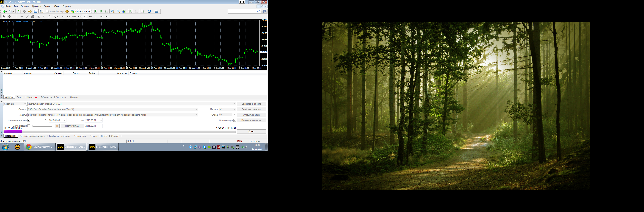This screenshot has width=644, height=212.
Task: Draw a horizontal line tool
Action: point(22,16)
